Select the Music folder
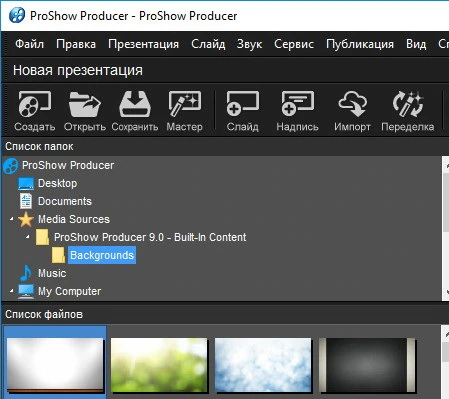Viewport: 449px width, 399px height. click(x=52, y=273)
